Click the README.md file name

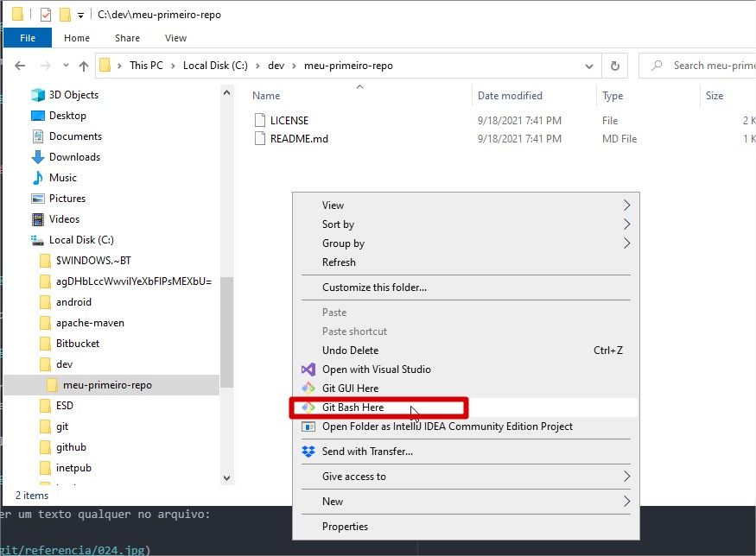pos(299,139)
